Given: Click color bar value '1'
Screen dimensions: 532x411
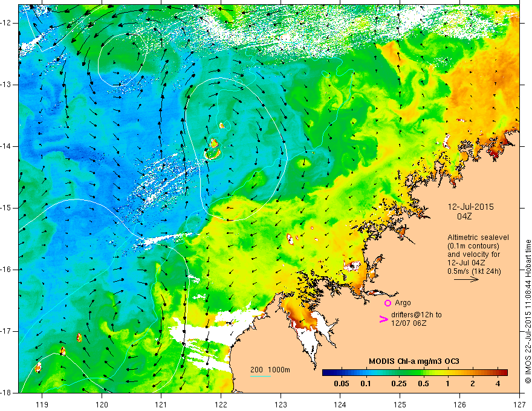Looking at the screenshot, I should (x=448, y=384).
